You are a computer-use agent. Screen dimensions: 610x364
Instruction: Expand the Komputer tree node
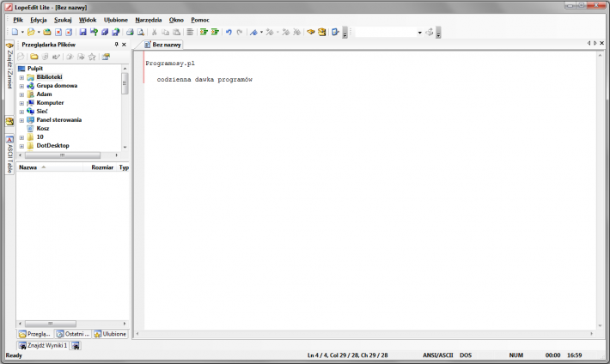(x=21, y=103)
